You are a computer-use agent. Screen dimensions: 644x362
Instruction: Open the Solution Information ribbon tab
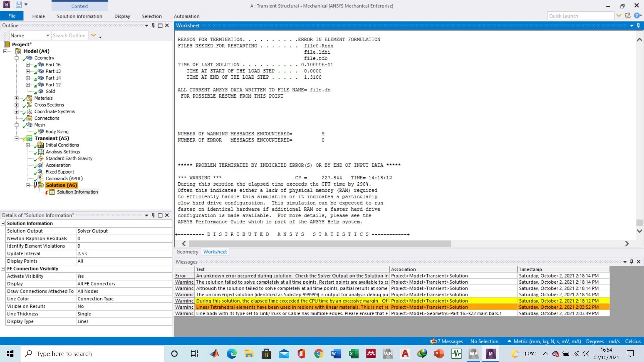tap(79, 16)
